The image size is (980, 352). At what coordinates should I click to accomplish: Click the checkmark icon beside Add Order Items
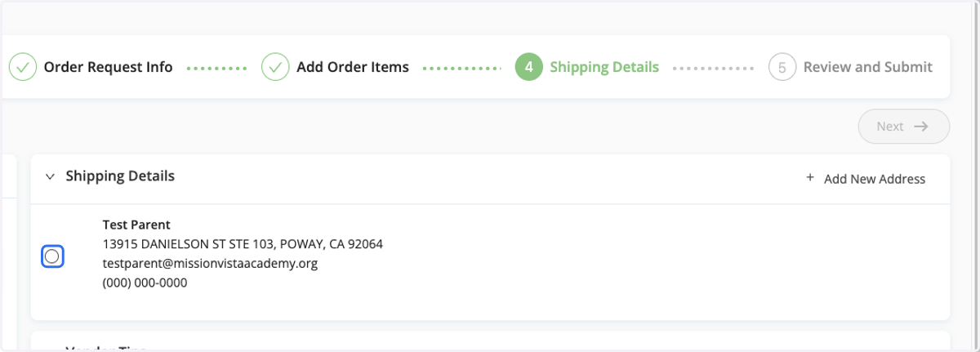tap(275, 67)
